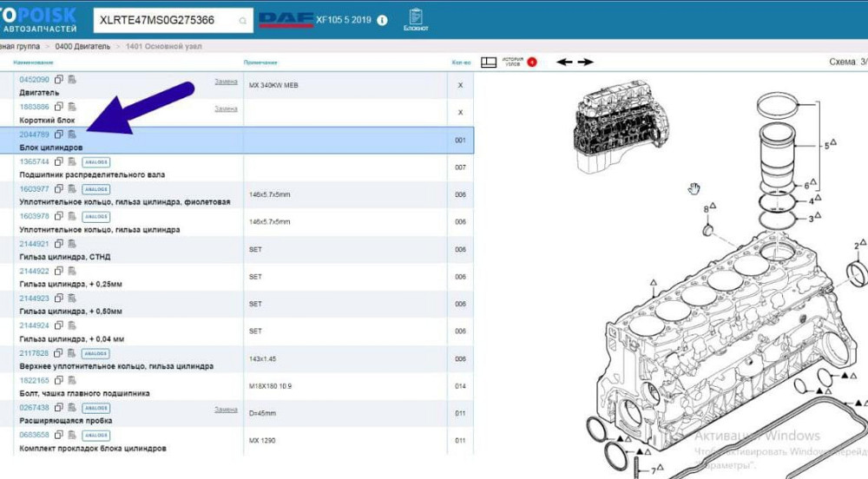Image resolution: width=868 pixels, height=479 pixels.
Task: Show analogs for part 1365744
Action: pos(95,162)
